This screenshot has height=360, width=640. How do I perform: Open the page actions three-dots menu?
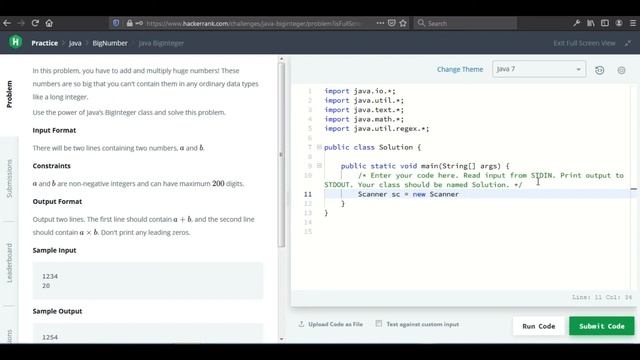point(380,23)
